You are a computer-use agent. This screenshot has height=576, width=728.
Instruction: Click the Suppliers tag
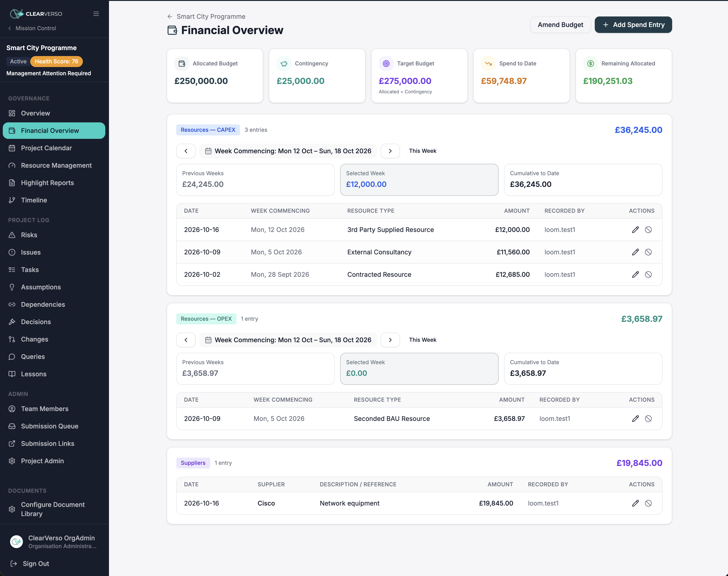[x=193, y=463]
